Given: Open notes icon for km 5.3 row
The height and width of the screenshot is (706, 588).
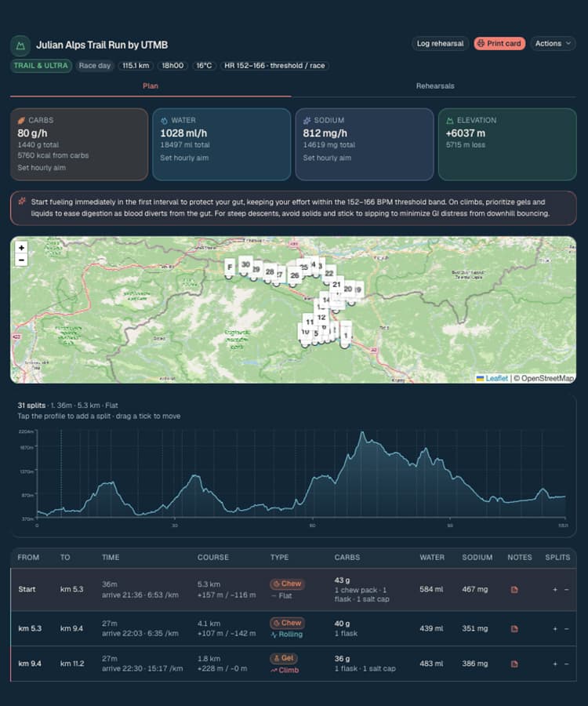Looking at the screenshot, I should point(514,628).
